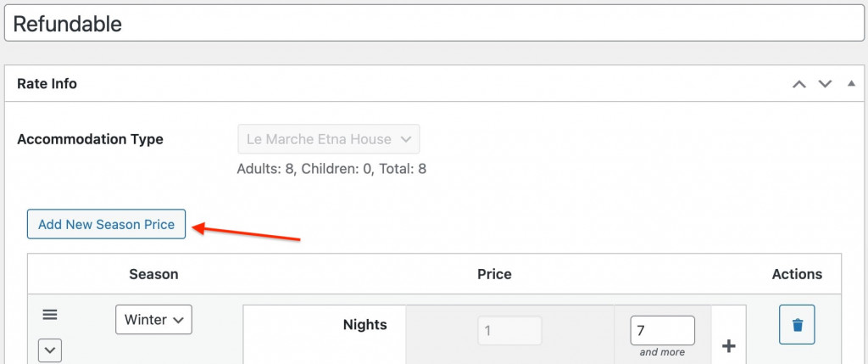Expand the row using the small chevron button
This screenshot has width=868, height=364.
(x=50, y=350)
